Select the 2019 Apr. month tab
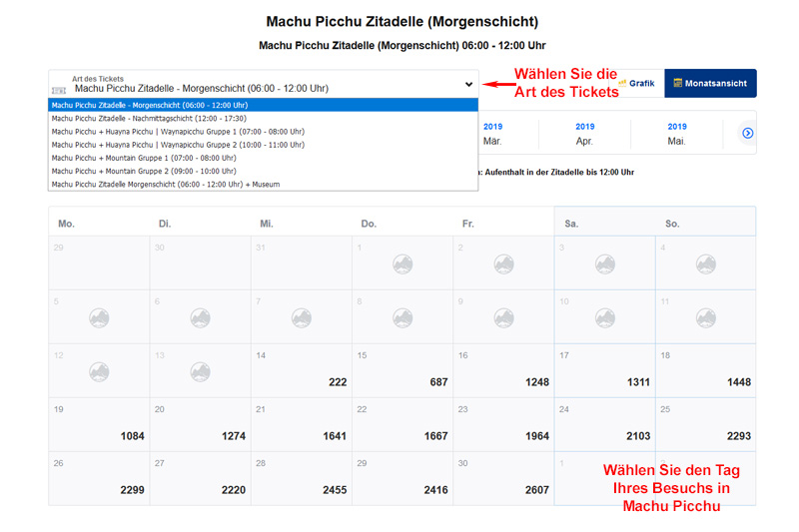 pos(585,134)
